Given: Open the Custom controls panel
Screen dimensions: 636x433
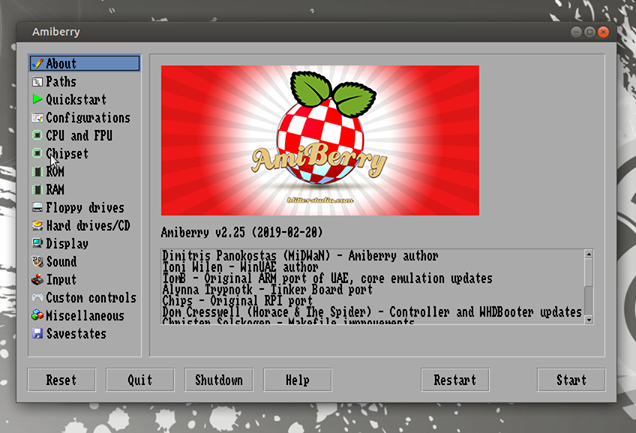Looking at the screenshot, I should [x=91, y=298].
